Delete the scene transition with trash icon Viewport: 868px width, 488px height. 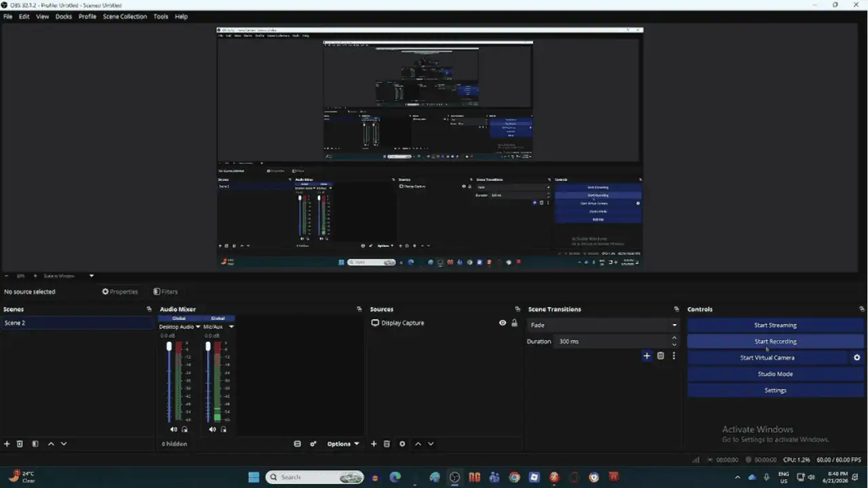coord(660,356)
